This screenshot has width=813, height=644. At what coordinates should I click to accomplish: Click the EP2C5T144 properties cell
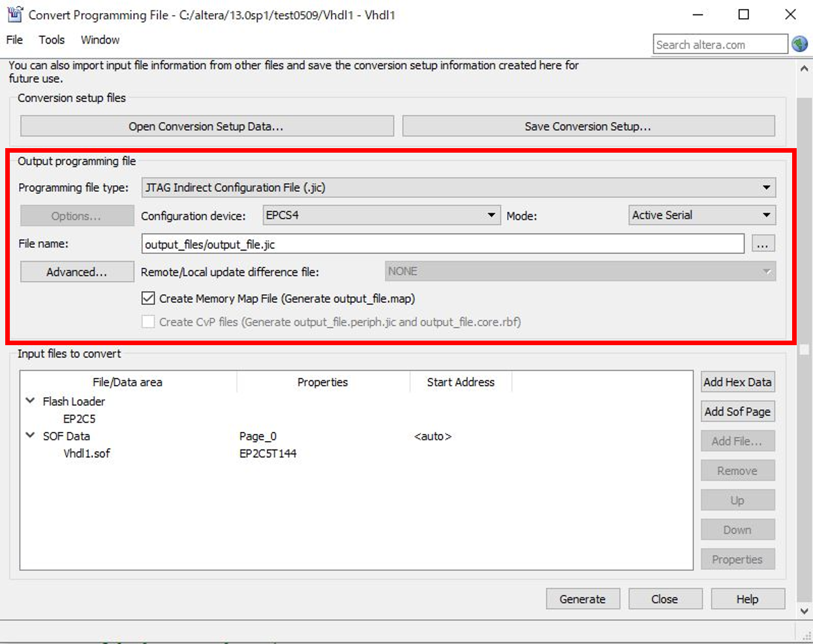[268, 453]
